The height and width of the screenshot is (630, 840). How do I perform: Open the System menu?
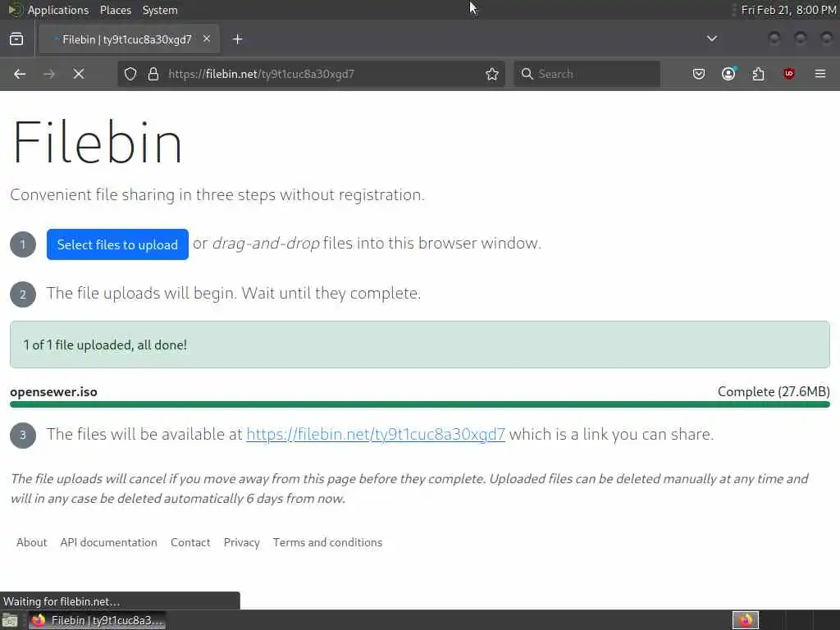click(x=160, y=10)
